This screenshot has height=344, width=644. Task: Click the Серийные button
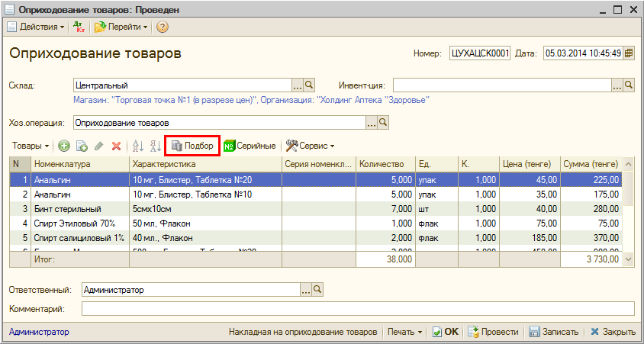250,146
